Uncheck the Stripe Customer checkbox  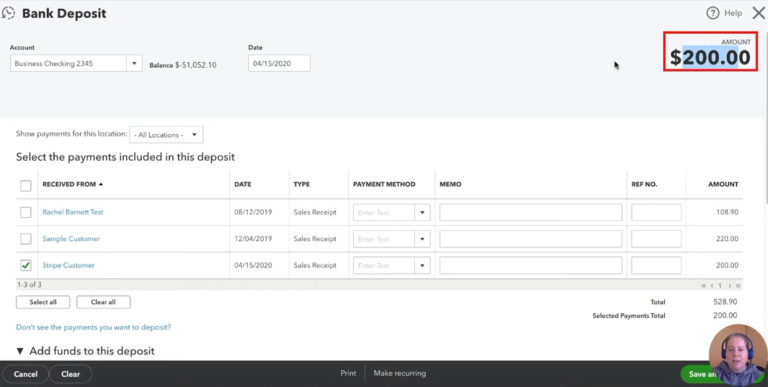point(25,265)
